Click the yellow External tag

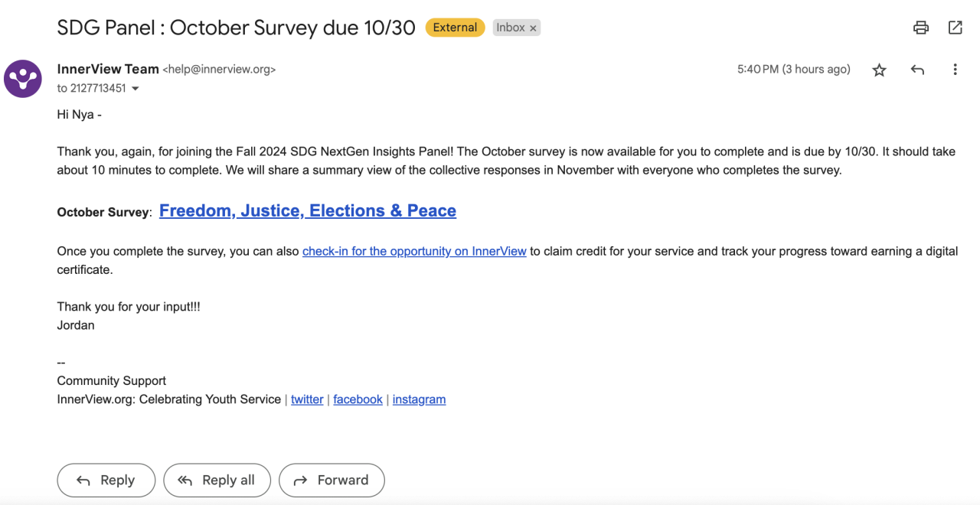455,28
